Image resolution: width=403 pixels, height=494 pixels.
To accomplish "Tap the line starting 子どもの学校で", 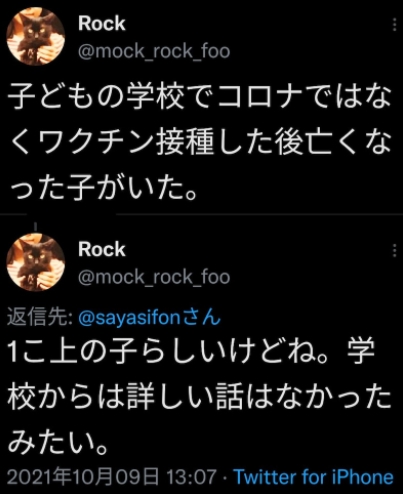I will click(x=200, y=98).
